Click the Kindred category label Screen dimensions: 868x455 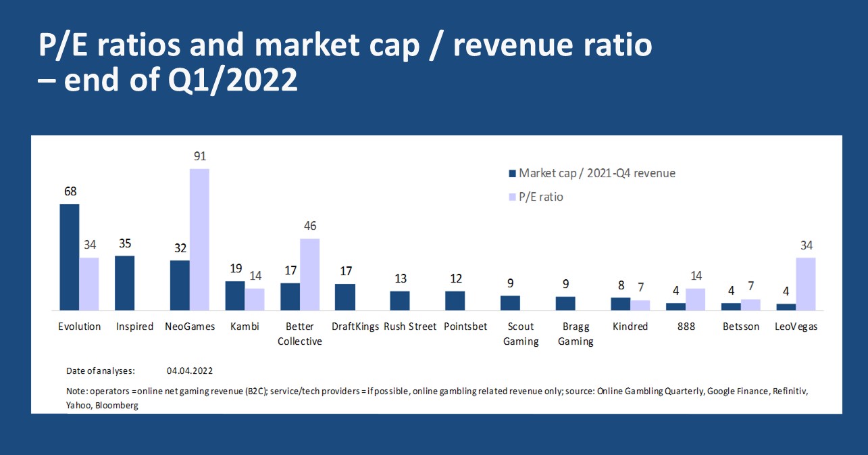(630, 327)
